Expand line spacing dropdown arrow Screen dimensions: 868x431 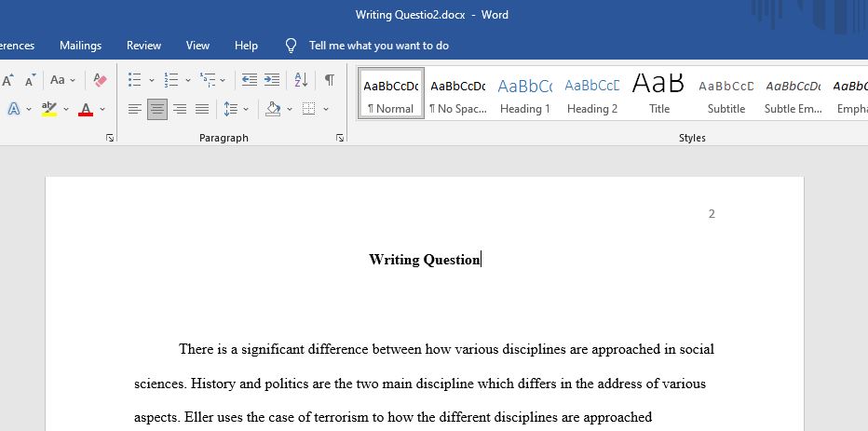tap(246, 109)
